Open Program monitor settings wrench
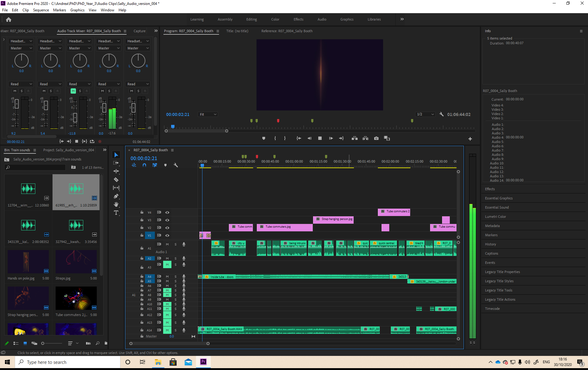 [441, 114]
